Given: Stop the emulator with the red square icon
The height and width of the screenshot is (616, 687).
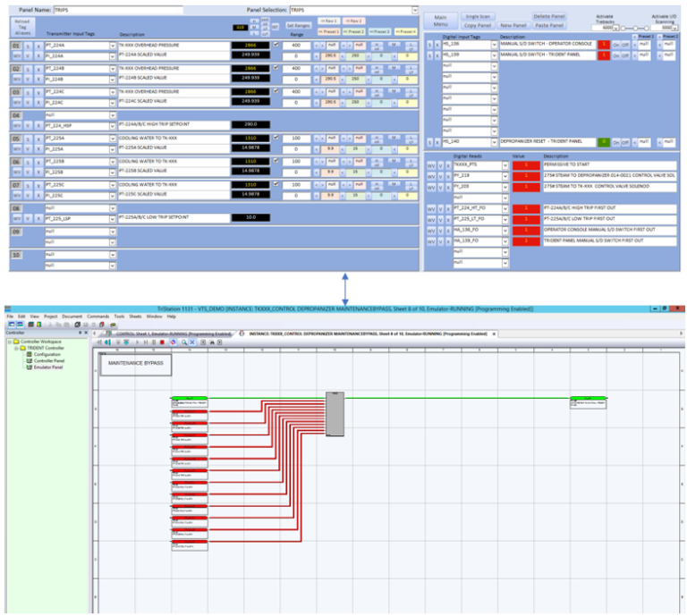Looking at the screenshot, I should 162,342.
